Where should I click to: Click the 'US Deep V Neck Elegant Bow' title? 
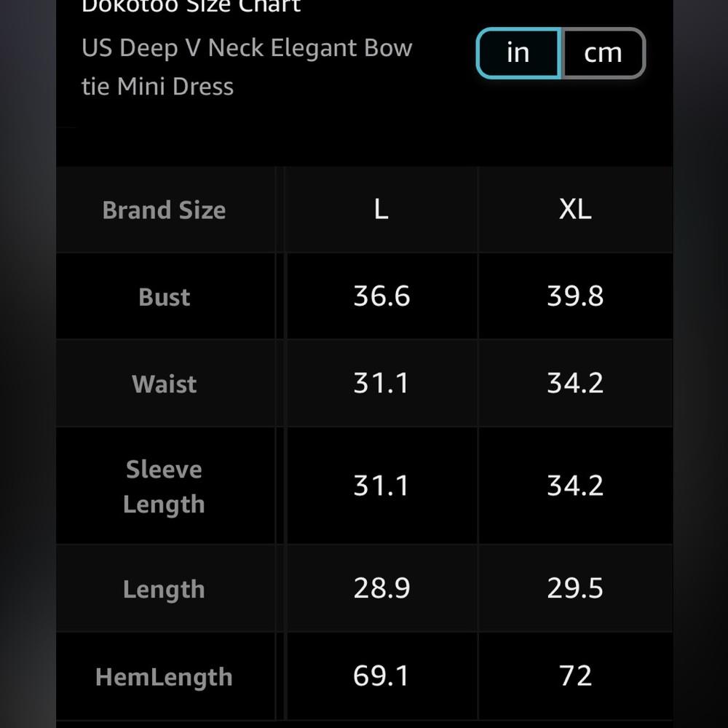[247, 48]
